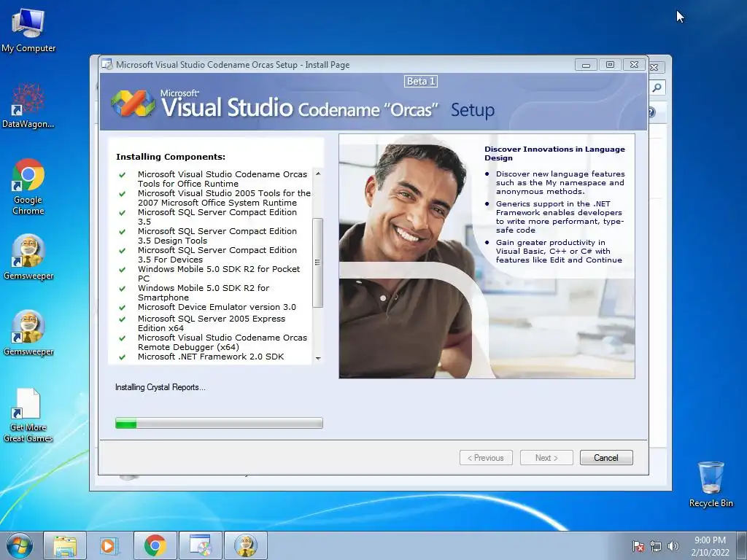This screenshot has width=747, height=560.
Task: Select 'Orcas Remote Debugger (x64)' item
Action: pyautogui.click(x=222, y=342)
